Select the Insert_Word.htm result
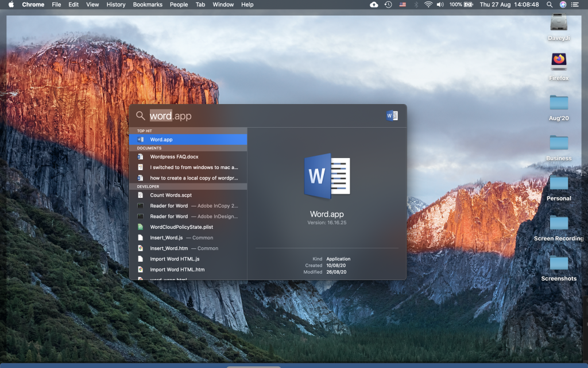 [x=188, y=248]
